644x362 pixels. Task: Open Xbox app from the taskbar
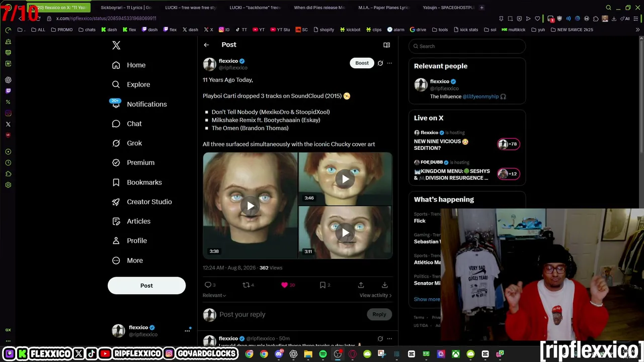point(456,354)
